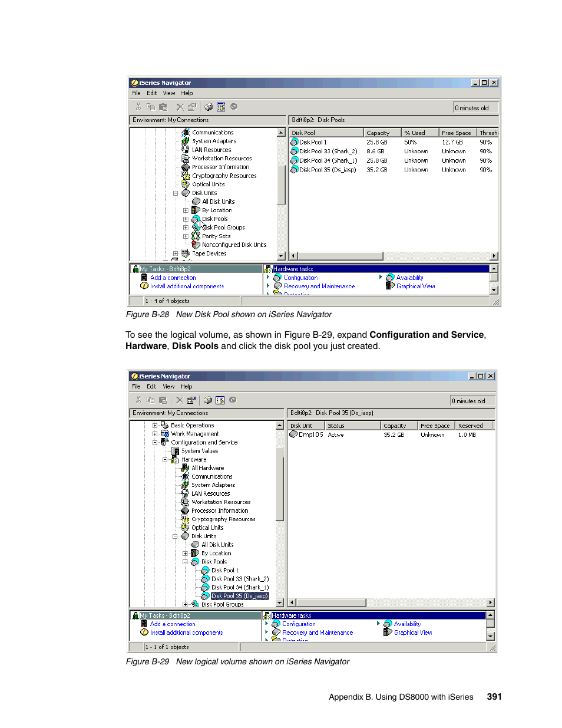Expand the Disk Pool Groups node in Figure B-28

(186, 228)
